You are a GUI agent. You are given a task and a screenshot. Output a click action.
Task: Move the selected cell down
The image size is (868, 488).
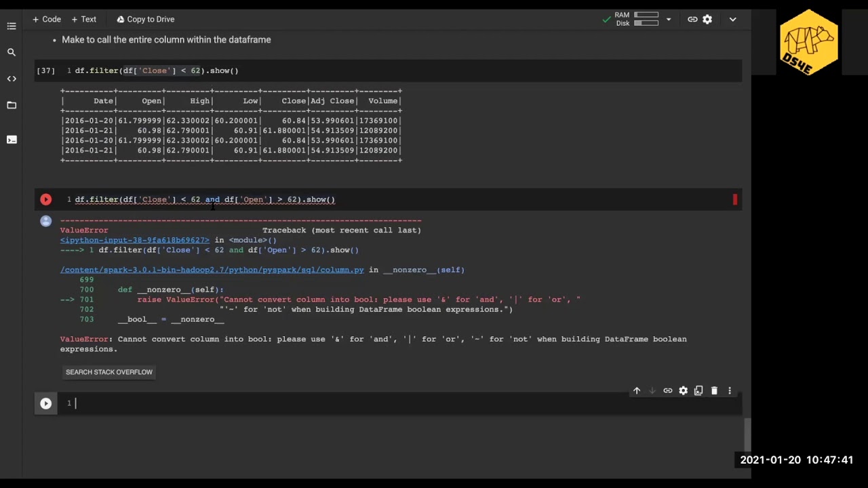(x=652, y=390)
